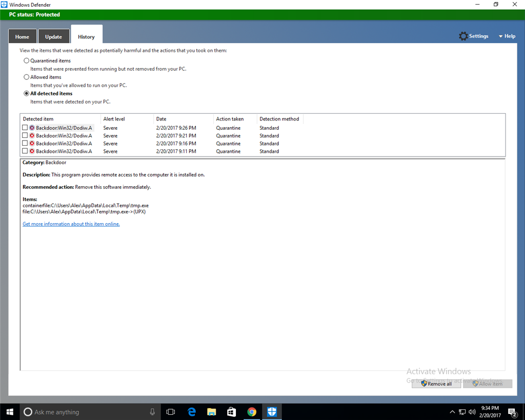Select the Quarantined items radio button
Screen dimensions: 525x420
point(27,61)
